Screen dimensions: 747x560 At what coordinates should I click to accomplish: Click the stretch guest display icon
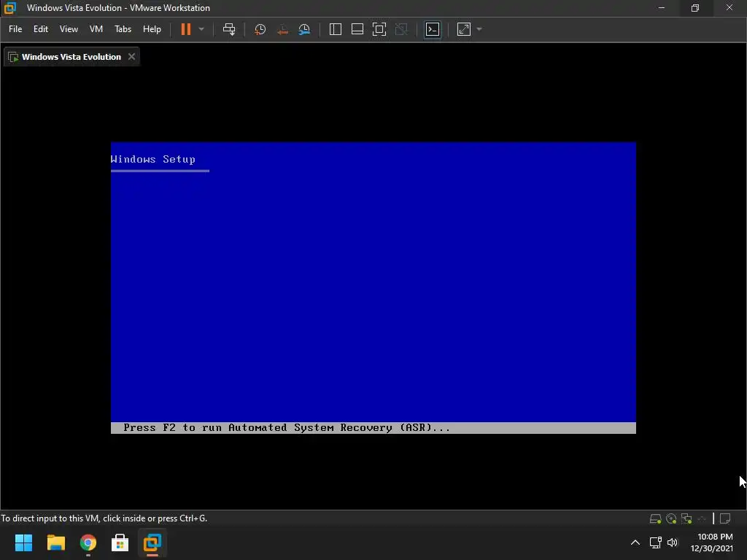tap(463, 29)
